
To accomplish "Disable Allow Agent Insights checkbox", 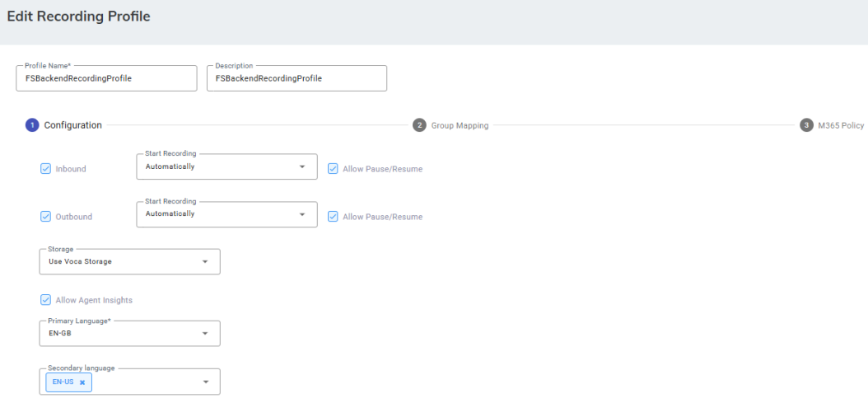I will pos(46,300).
